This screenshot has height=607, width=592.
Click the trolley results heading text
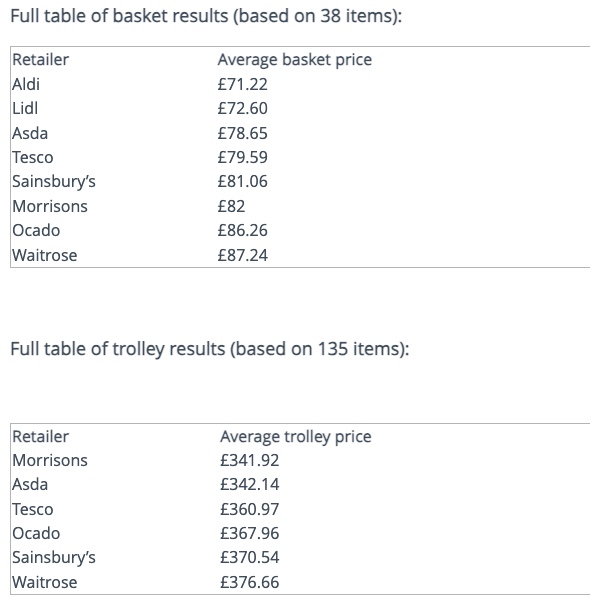pos(209,349)
